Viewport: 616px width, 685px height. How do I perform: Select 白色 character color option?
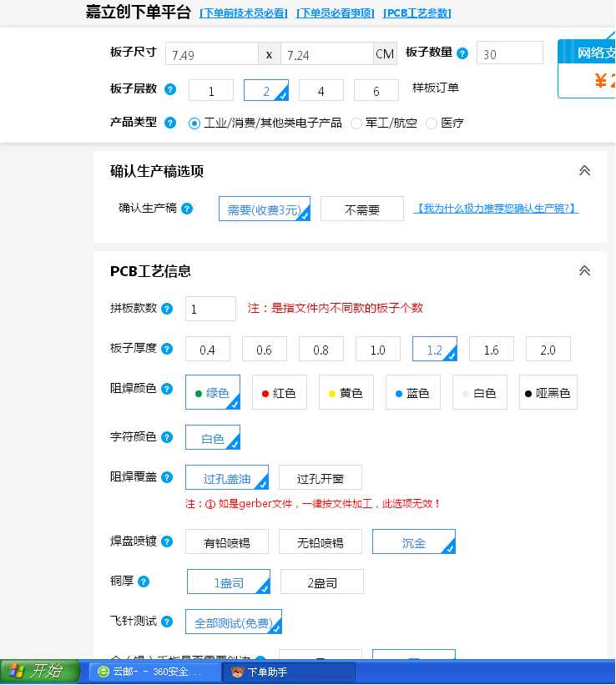tap(213, 438)
